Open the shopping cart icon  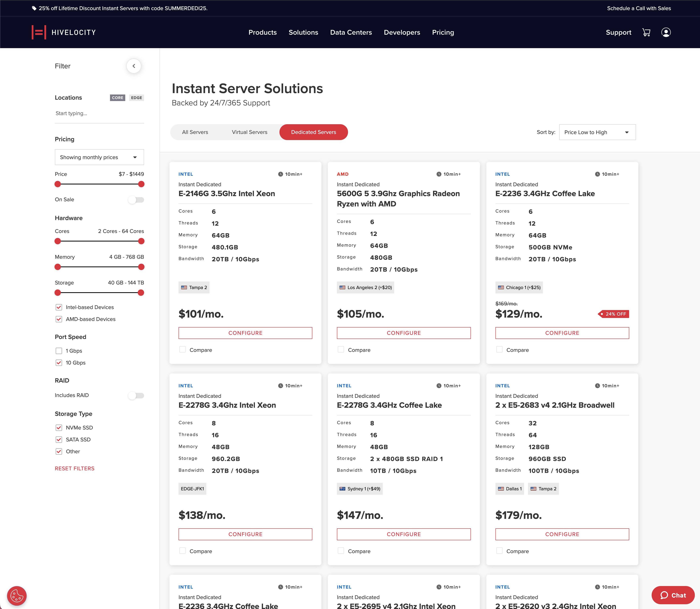pyautogui.click(x=646, y=32)
